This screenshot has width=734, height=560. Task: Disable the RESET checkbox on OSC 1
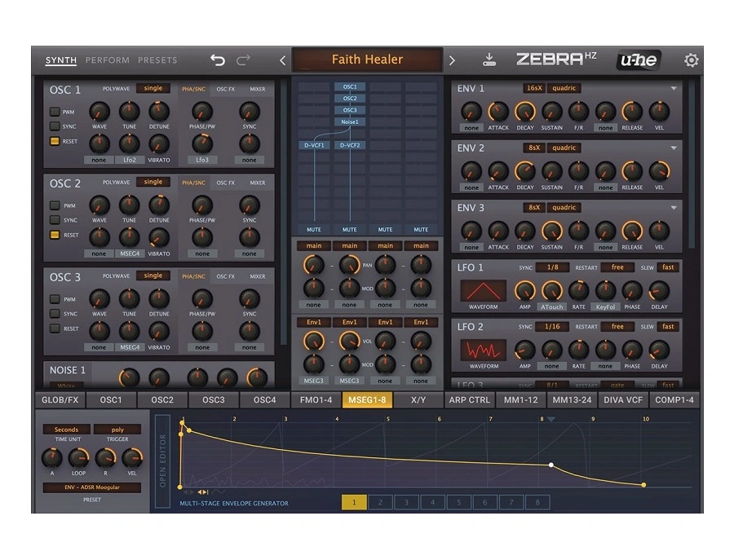(55, 141)
